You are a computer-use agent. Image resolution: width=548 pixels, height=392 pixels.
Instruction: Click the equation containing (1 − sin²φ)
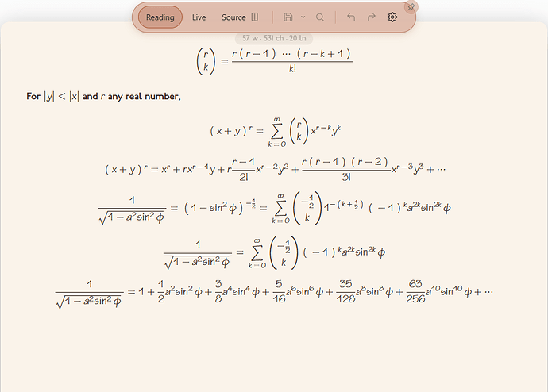tap(275, 209)
